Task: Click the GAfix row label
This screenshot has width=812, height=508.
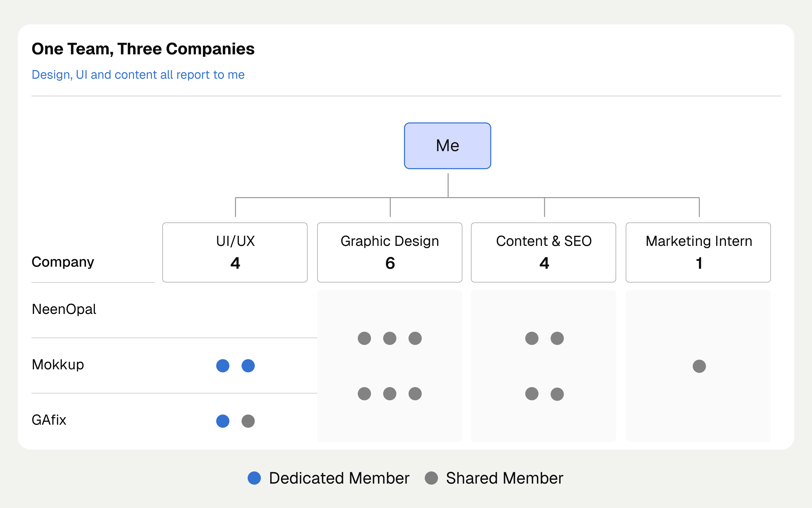Action: click(x=49, y=420)
